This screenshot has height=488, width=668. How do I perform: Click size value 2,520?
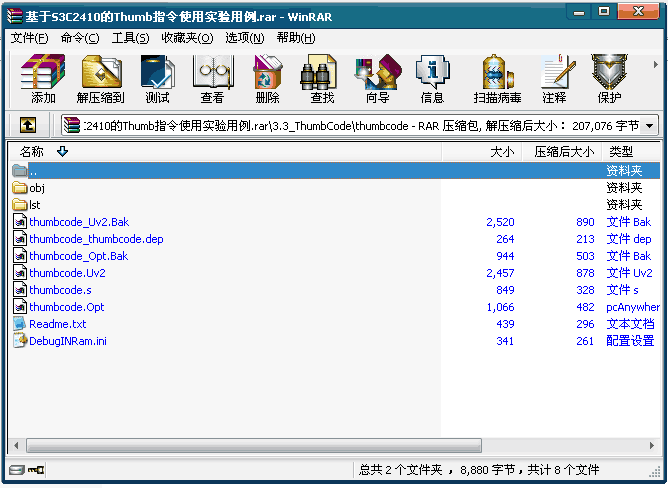pos(500,222)
